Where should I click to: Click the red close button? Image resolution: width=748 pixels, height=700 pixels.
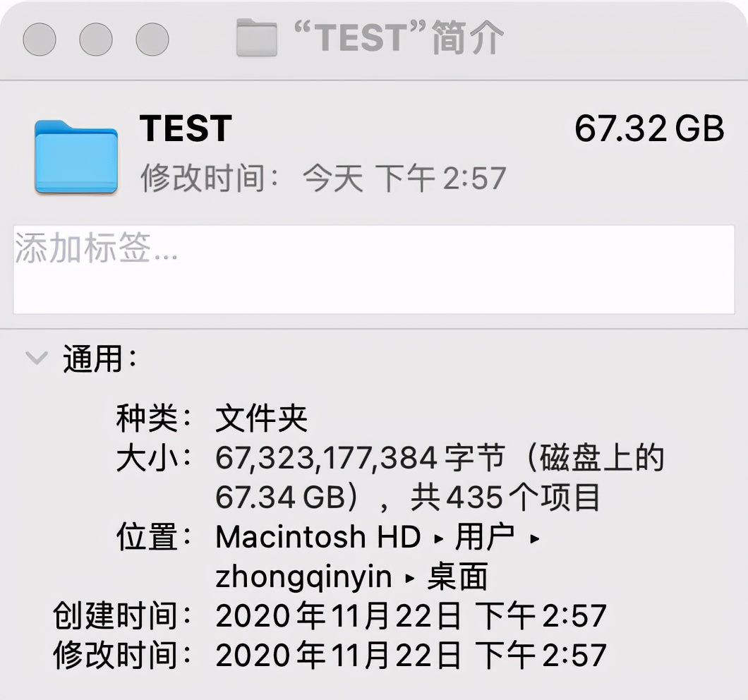tap(39, 40)
